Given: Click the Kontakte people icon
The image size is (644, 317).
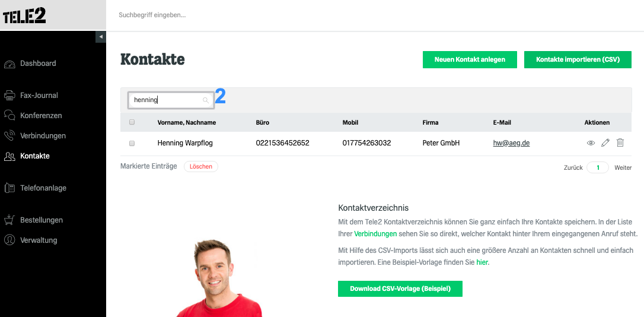Looking at the screenshot, I should pyautogui.click(x=9, y=156).
